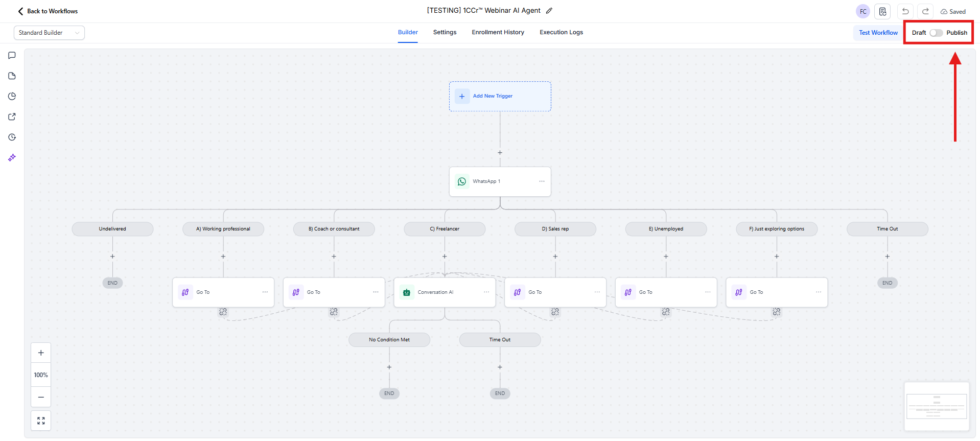Click the fit-to-screen expand icon
980x441 pixels.
[x=41, y=421]
